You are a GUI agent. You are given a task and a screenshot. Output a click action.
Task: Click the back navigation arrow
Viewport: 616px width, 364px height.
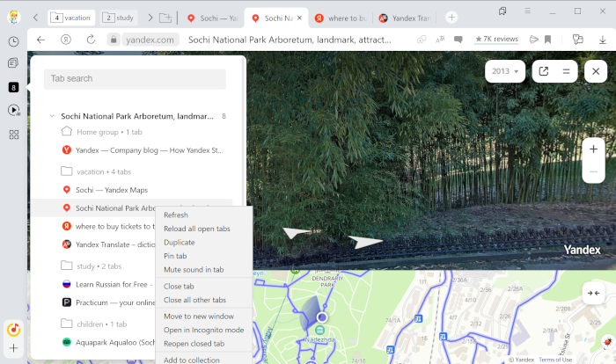click(x=40, y=40)
